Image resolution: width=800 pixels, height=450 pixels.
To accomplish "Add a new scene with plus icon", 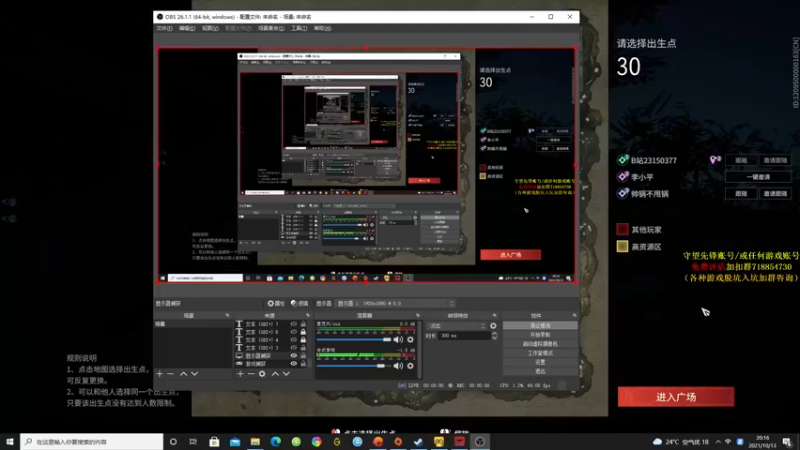I will point(160,374).
